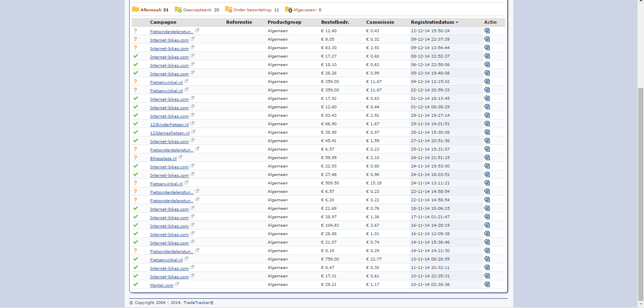The image size is (644, 308).
Task: Sort by Commissie column header
Action: 380,22
